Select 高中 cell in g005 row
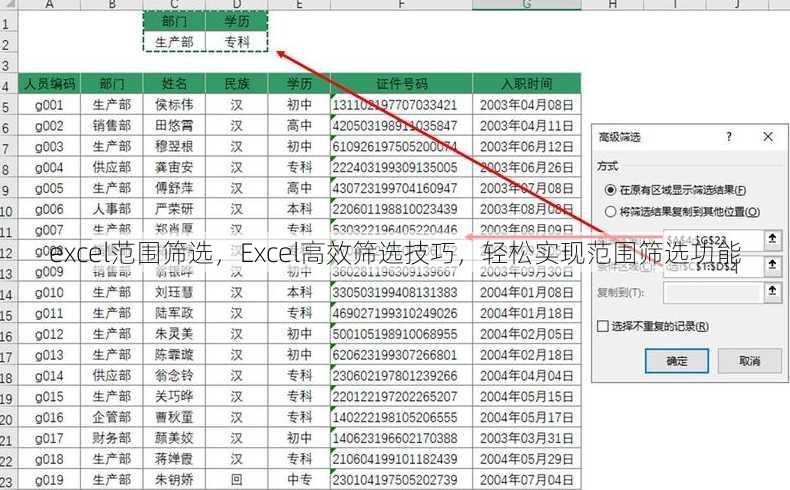 coord(299,188)
